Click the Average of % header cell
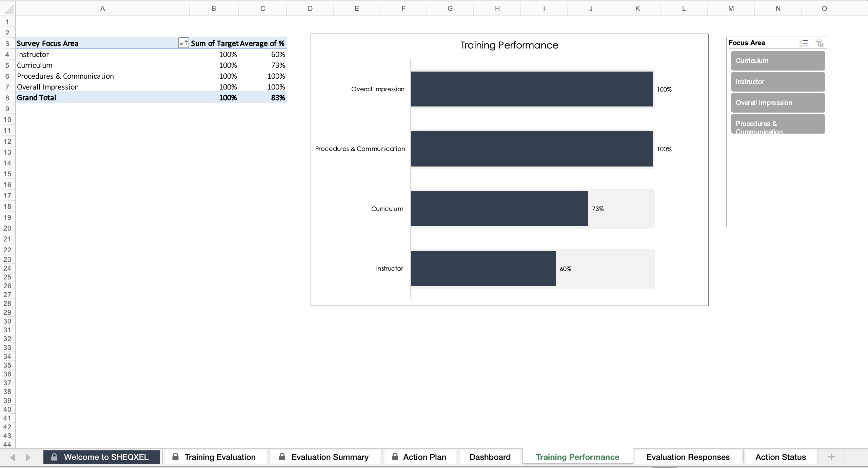This screenshot has width=868, height=468. pyautogui.click(x=262, y=43)
